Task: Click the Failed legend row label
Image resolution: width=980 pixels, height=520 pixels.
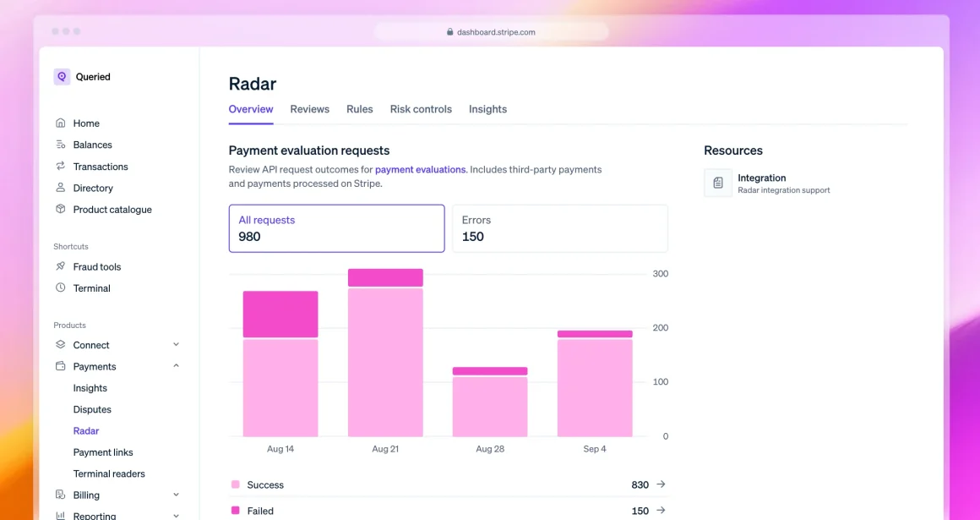Action: point(260,511)
